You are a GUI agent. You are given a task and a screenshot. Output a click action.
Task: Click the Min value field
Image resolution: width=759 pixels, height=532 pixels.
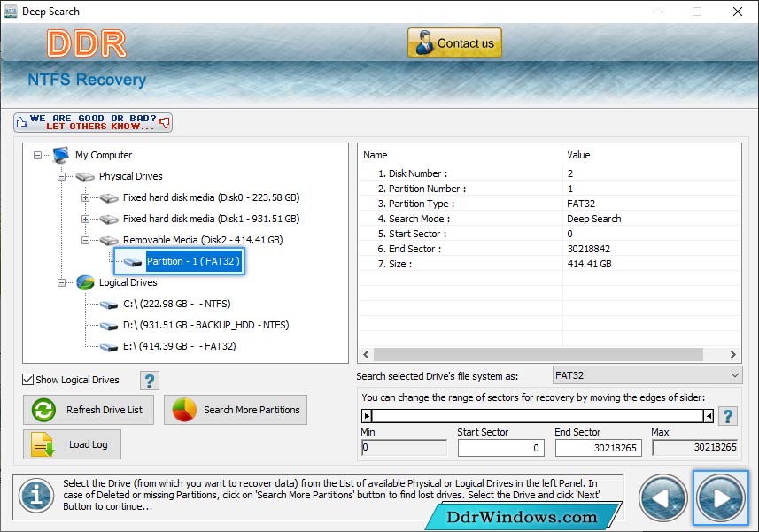(x=404, y=447)
